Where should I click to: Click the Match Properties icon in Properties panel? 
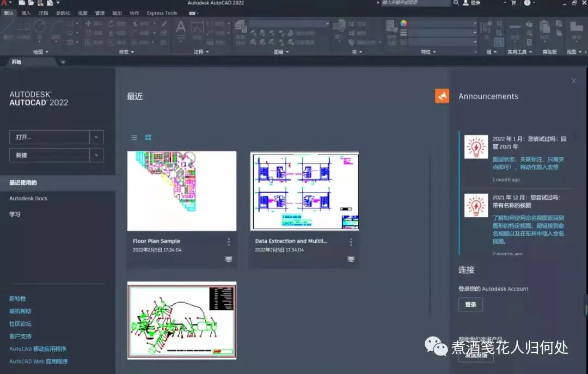click(391, 26)
